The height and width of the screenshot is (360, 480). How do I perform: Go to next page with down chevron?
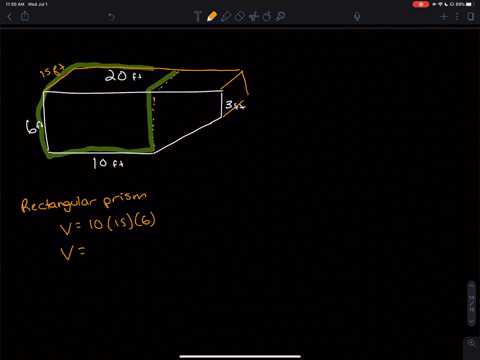471,321
